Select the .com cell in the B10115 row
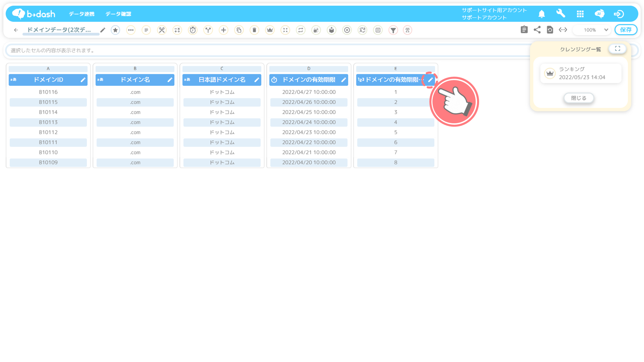The height and width of the screenshot is (362, 644). pyautogui.click(x=135, y=102)
